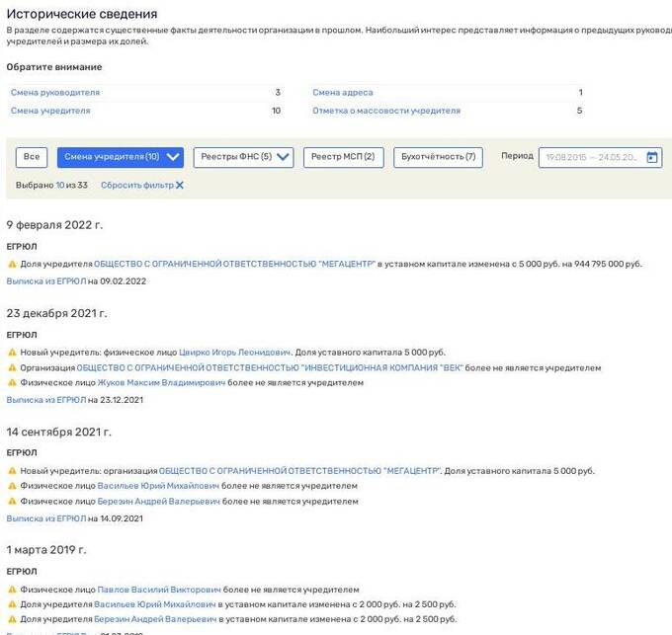Image resolution: width=672 pixels, height=635 pixels.
Task: Open the calendar icon in the Период field
Action: (x=652, y=157)
